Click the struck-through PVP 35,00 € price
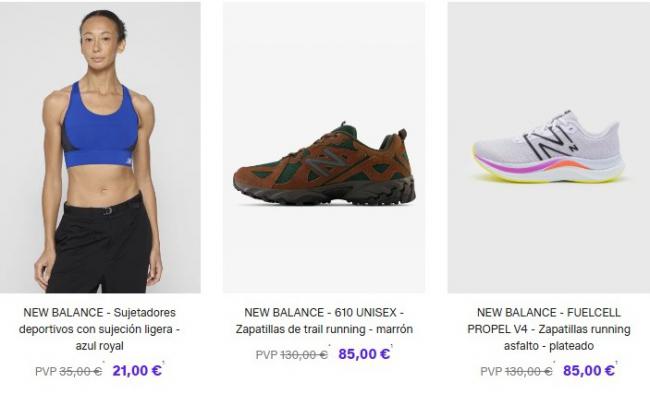The image size is (650, 406). tap(80, 371)
